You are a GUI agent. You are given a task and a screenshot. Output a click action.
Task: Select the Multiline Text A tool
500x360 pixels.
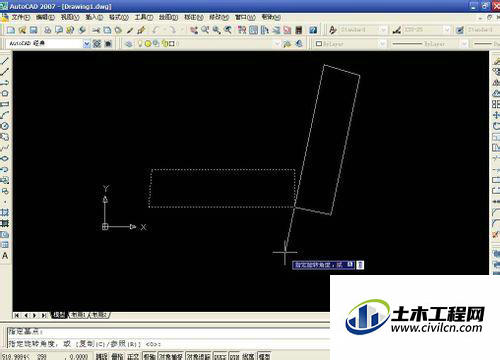pyautogui.click(x=5, y=256)
